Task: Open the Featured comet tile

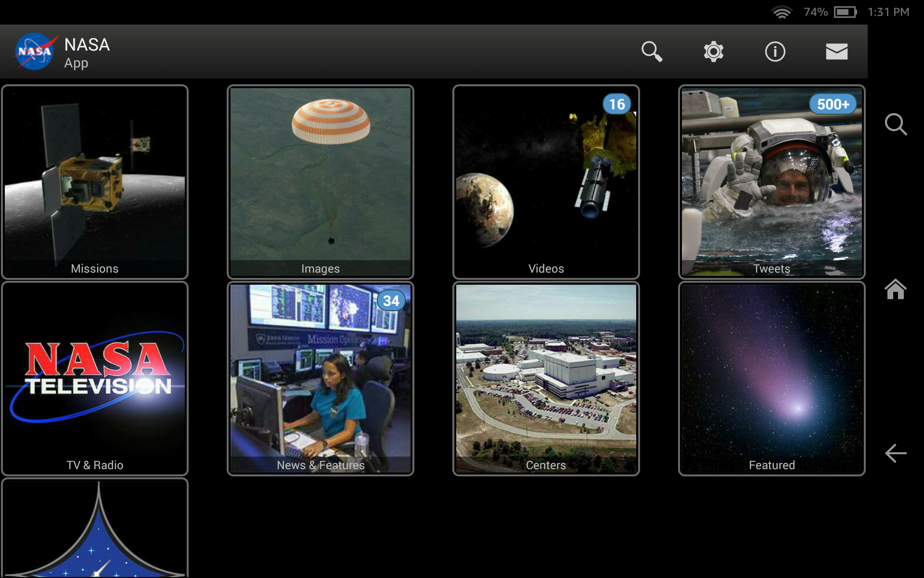Action: pos(771,378)
